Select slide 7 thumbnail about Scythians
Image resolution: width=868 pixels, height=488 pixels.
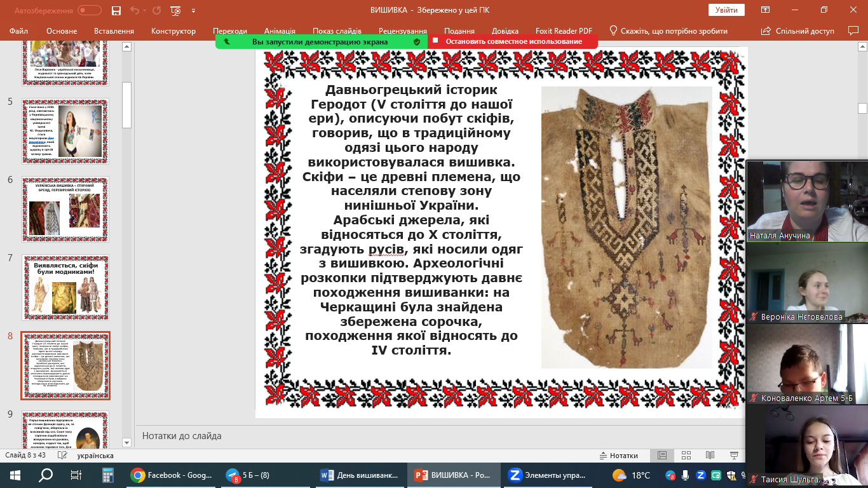click(65, 287)
